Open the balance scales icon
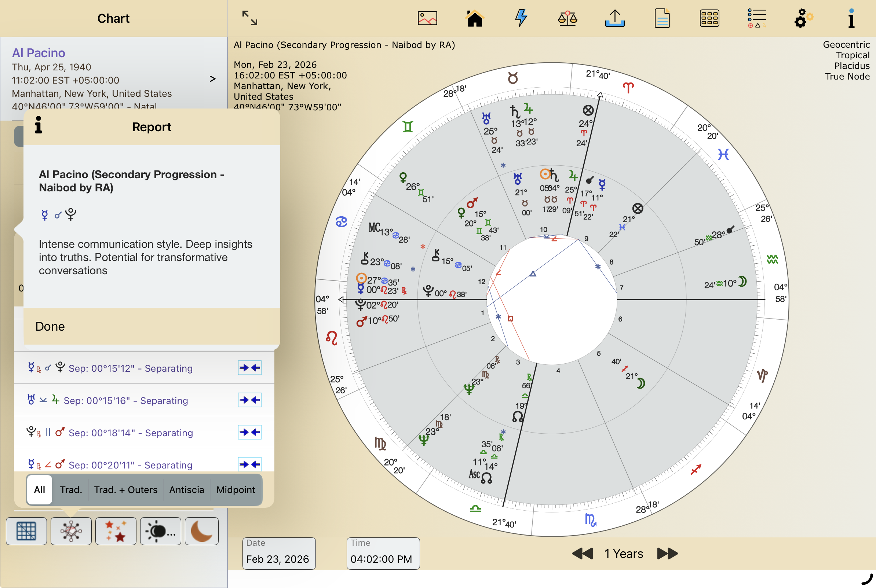 [567, 18]
